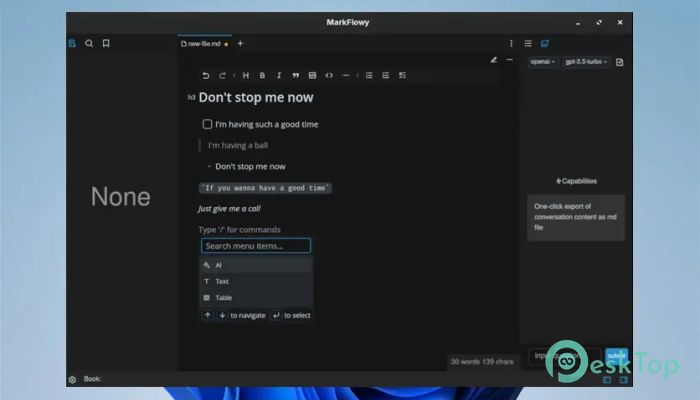Click the bullet item 'Don't stop me now'
This screenshot has width=700, height=400.
click(250, 167)
